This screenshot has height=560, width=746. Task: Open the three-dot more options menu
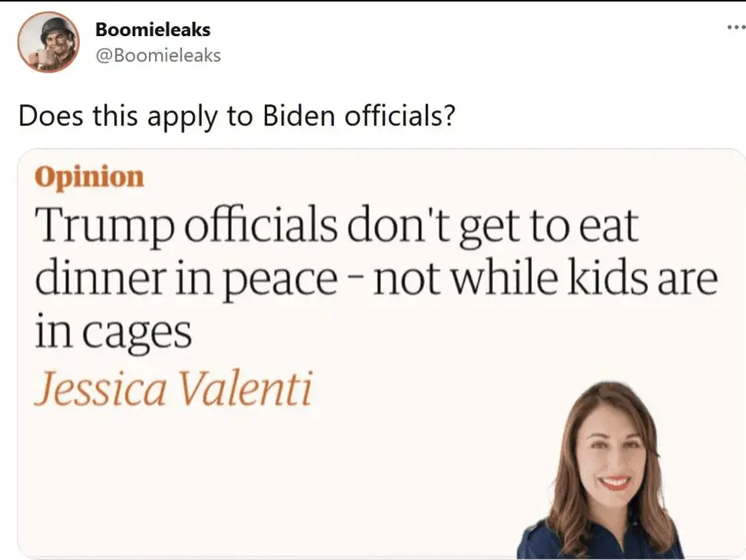coord(734,28)
